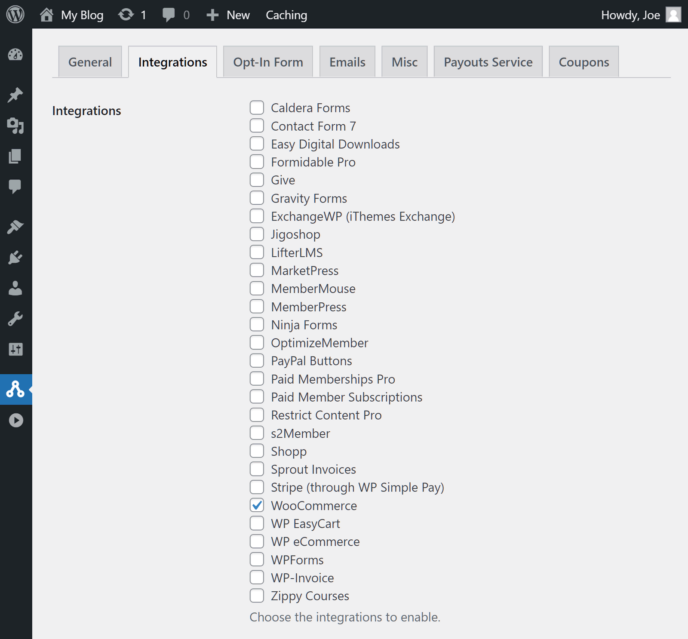Switch to the General tab
The image size is (688, 639).
click(x=90, y=62)
